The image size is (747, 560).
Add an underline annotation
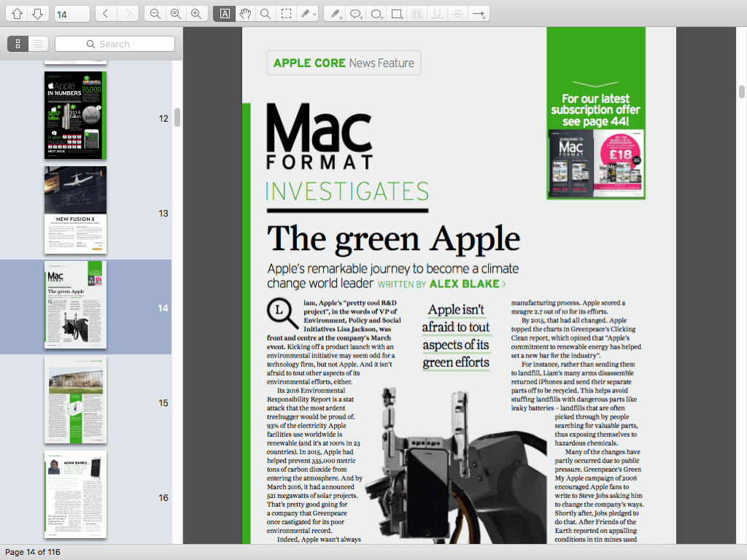pyautogui.click(x=438, y=14)
